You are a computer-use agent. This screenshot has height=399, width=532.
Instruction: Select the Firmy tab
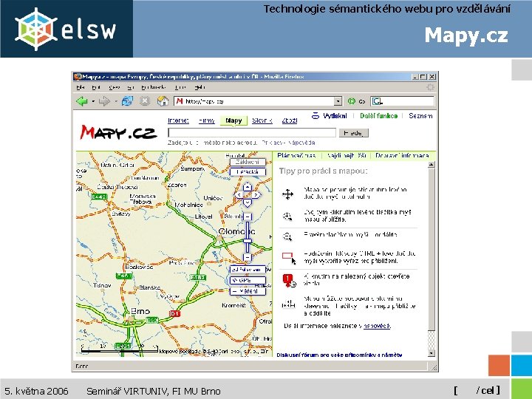click(x=207, y=120)
